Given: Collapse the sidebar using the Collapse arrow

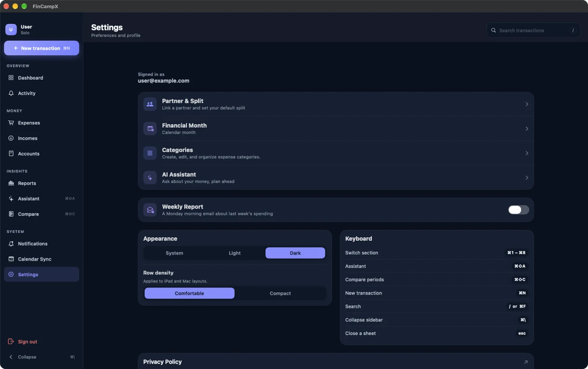Looking at the screenshot, I should [11, 357].
